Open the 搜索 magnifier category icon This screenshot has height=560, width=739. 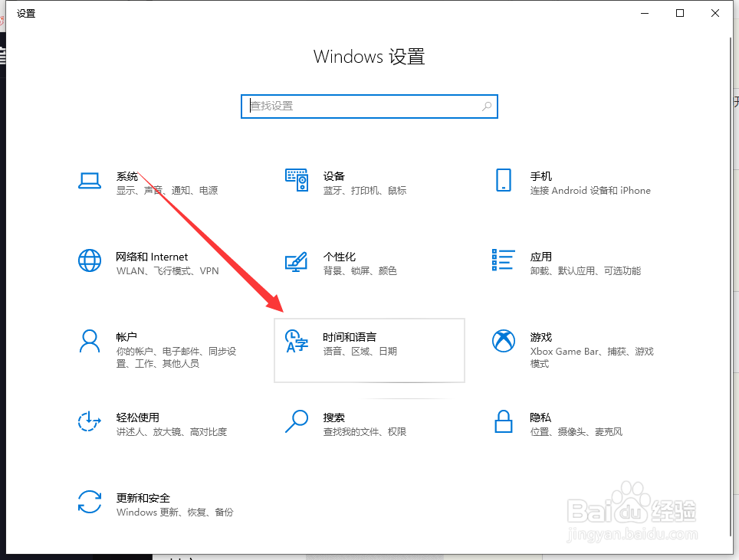[x=297, y=421]
